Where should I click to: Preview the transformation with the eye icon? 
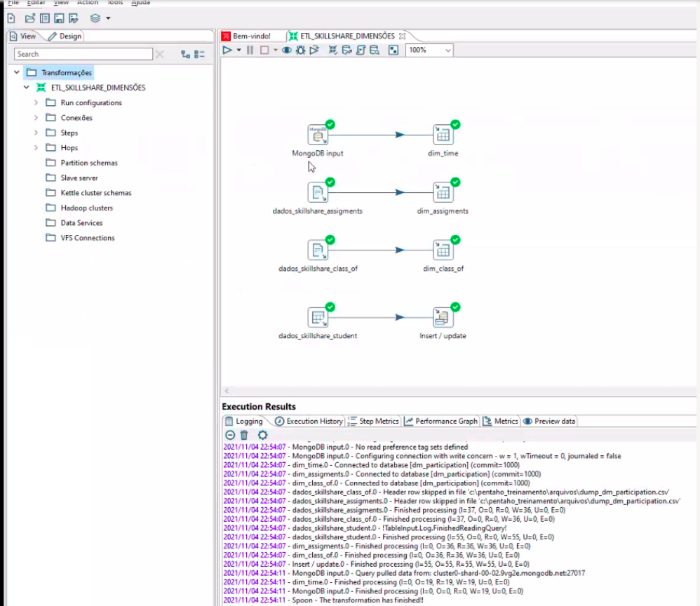(287, 50)
